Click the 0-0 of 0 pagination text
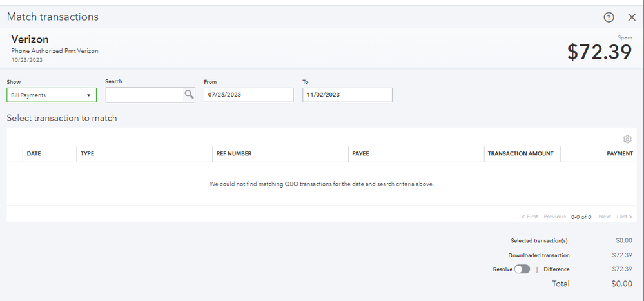The width and height of the screenshot is (644, 301). coord(581,217)
